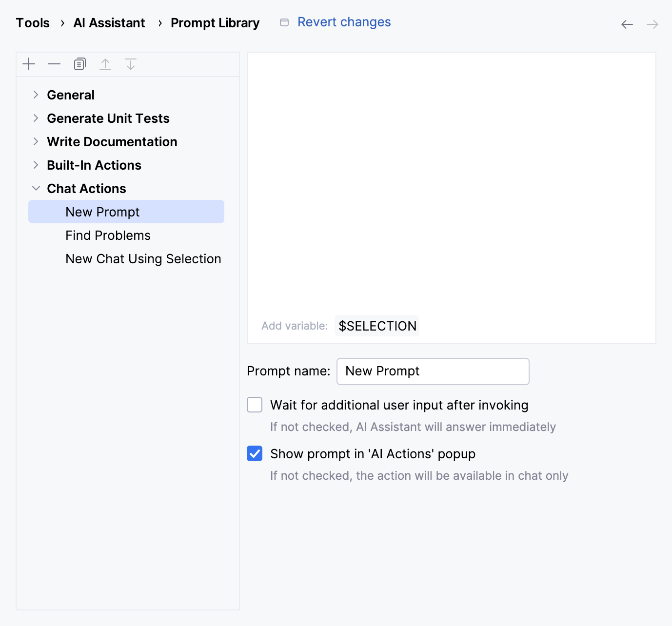This screenshot has height=626, width=672.
Task: Duplicate the selected prompt via copy icon
Action: (79, 64)
